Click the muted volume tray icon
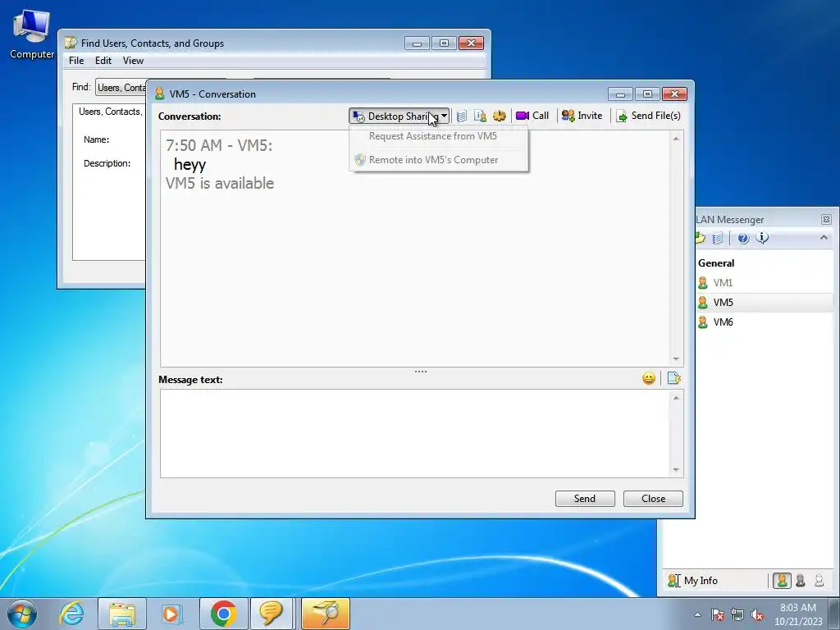The height and width of the screenshot is (630, 840). pos(757,614)
